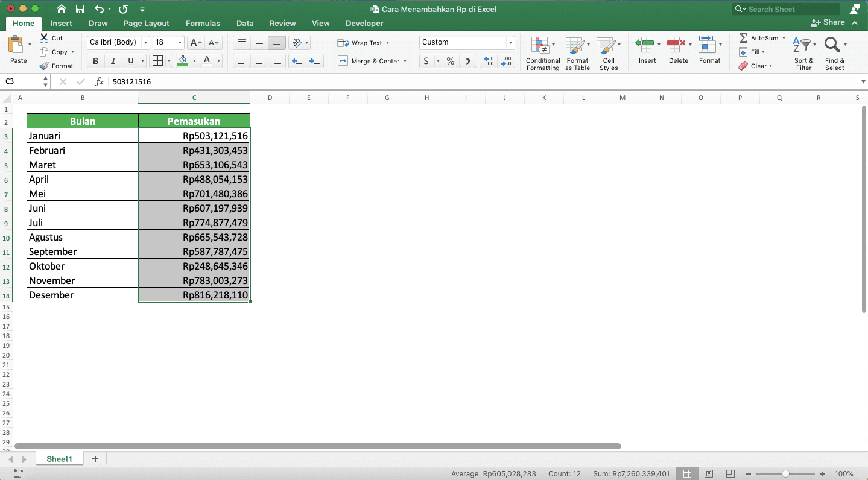Apply comma style format
Image resolution: width=868 pixels, height=480 pixels.
[468, 61]
